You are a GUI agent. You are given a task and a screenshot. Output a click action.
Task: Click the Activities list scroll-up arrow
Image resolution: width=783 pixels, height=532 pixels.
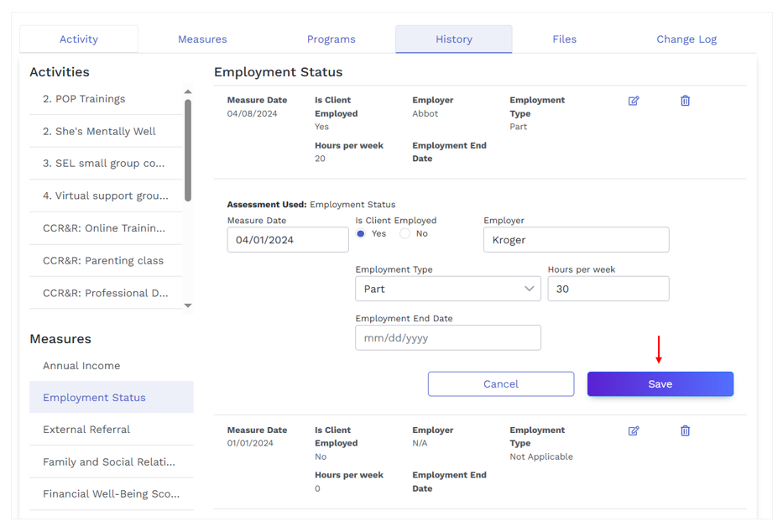coord(188,91)
